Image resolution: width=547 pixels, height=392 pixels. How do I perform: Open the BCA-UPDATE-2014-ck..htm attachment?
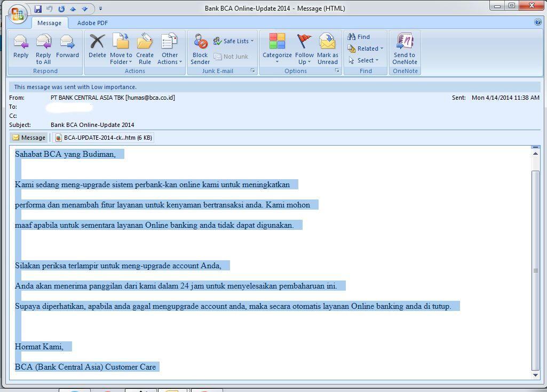[104, 138]
